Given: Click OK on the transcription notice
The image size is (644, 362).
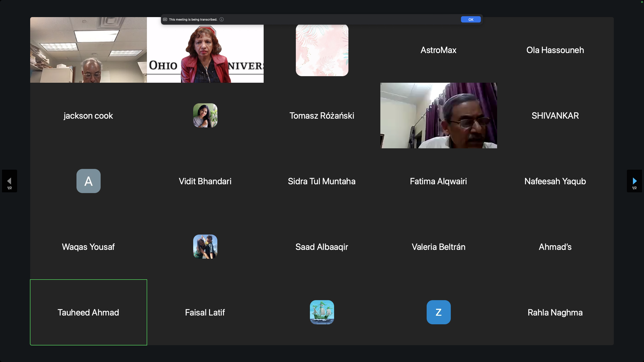Looking at the screenshot, I should coord(471,19).
